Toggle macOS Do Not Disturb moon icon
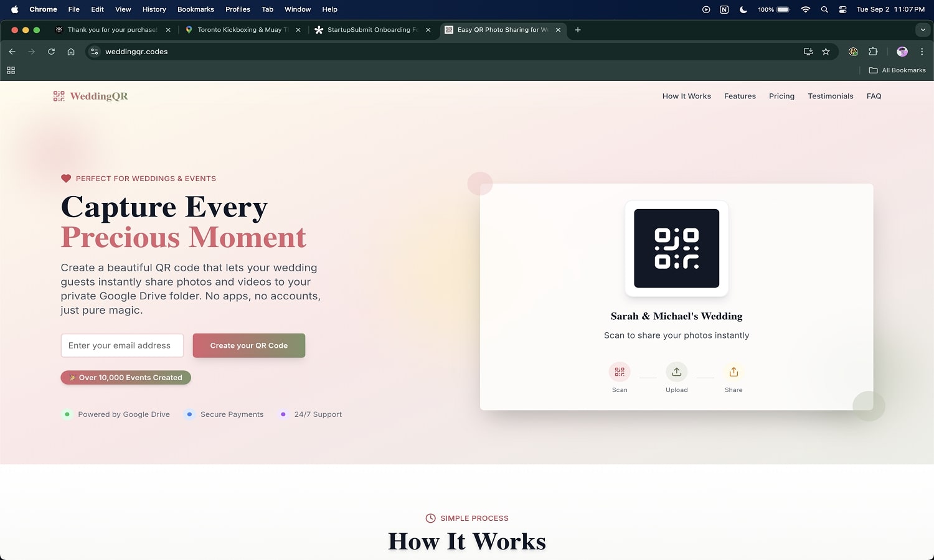934x560 pixels. pos(743,9)
